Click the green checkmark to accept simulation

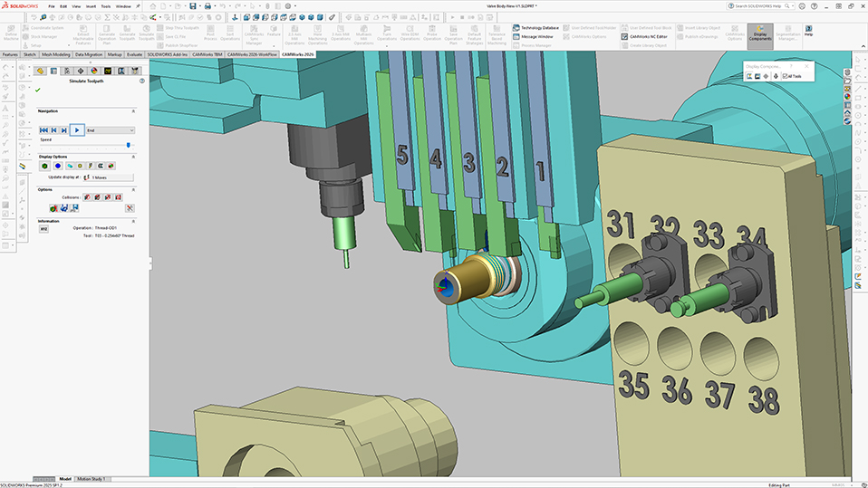[37, 91]
